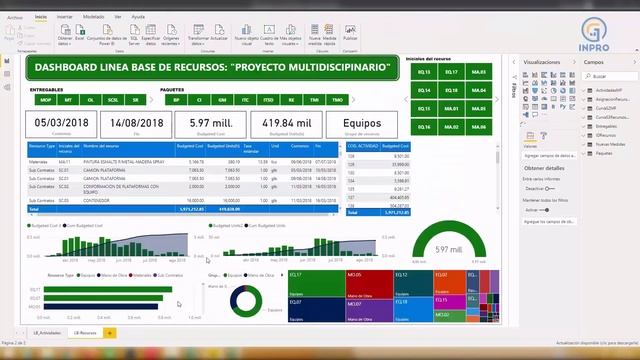Switch to data view in left sidebar

7,74
